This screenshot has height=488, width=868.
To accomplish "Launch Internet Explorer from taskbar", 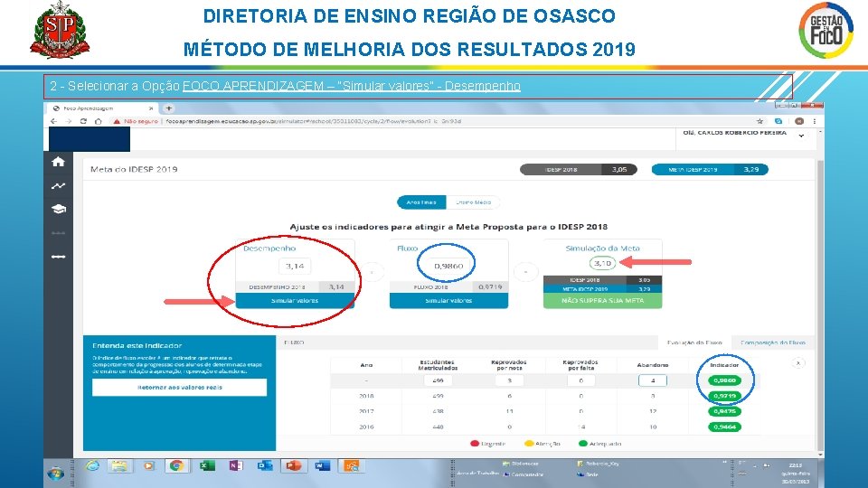I will pos(92,466).
